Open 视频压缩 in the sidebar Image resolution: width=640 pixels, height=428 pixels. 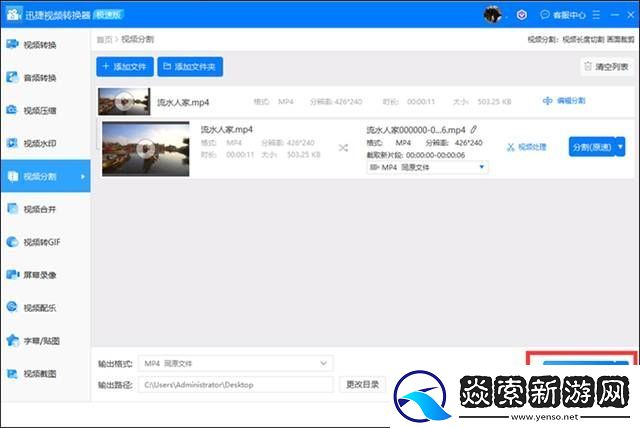(x=45, y=110)
